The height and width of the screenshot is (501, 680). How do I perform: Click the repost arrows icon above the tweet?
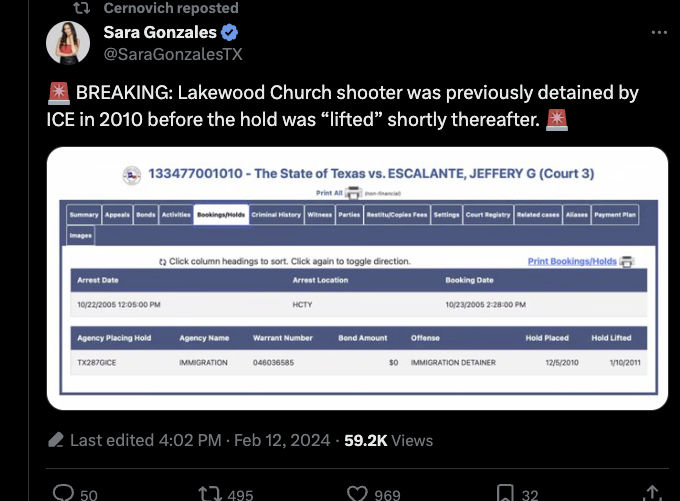pos(82,7)
